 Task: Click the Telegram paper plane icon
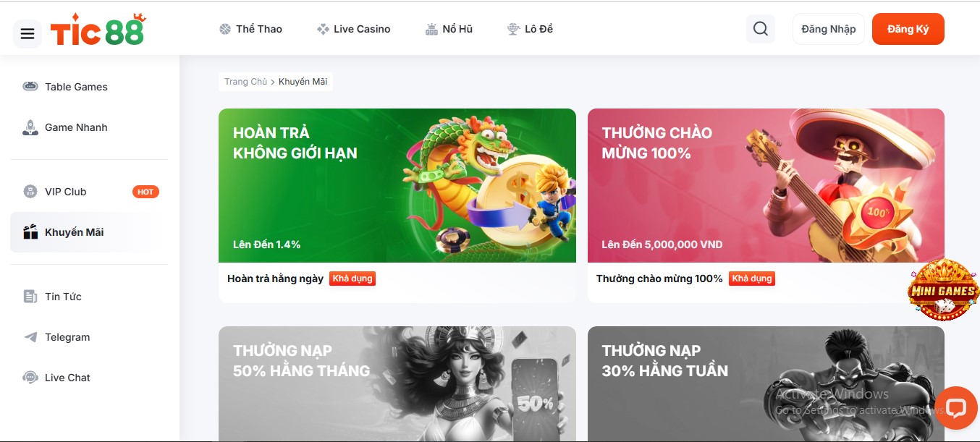(x=30, y=337)
